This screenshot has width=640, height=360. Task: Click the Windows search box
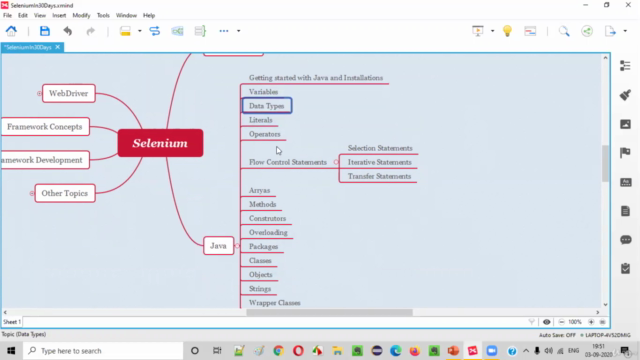[103, 351]
